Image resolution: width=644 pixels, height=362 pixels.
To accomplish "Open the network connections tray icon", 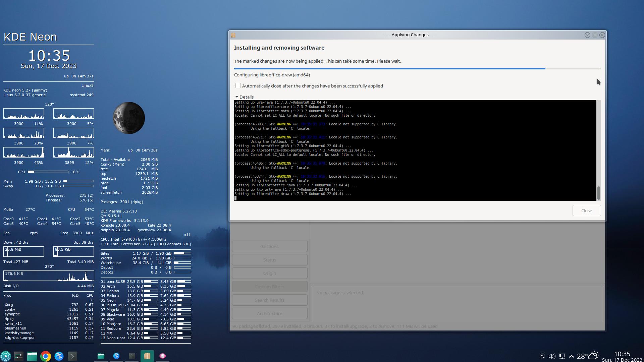I will (562, 356).
